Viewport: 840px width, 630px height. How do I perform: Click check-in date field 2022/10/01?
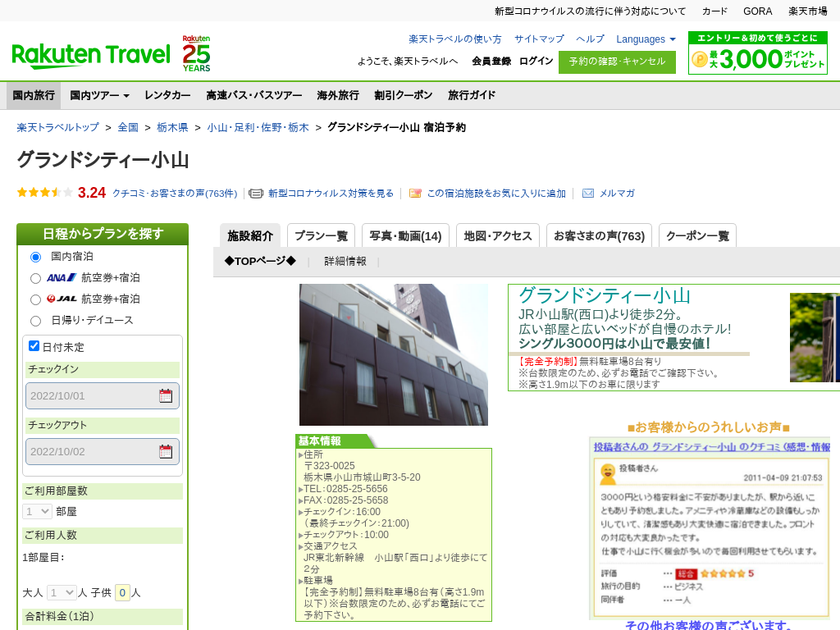[103, 396]
